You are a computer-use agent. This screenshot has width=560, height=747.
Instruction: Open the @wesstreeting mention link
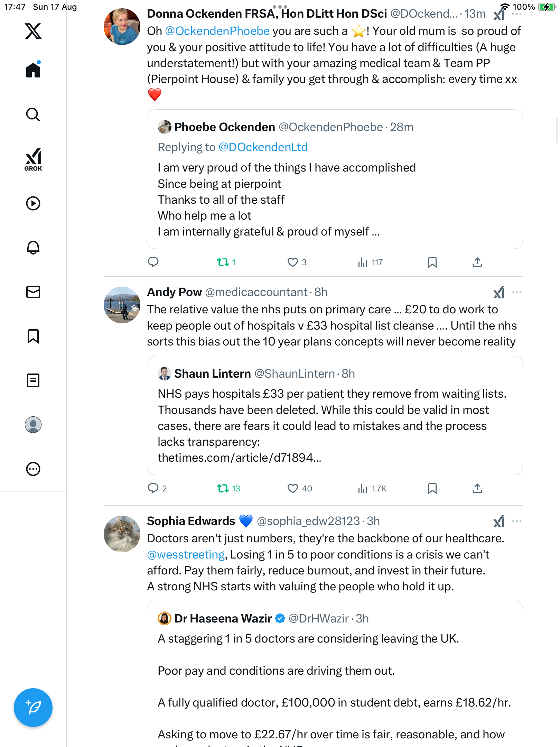(186, 555)
